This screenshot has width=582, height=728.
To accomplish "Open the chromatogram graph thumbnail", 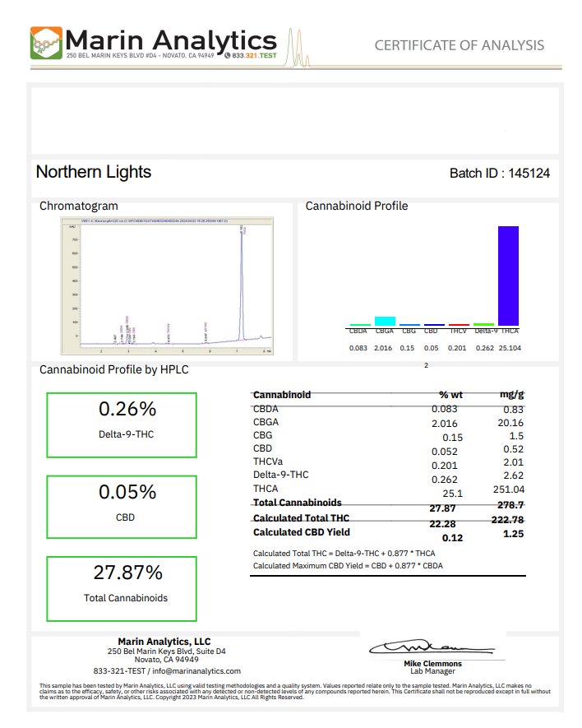I will pyautogui.click(x=167, y=285).
